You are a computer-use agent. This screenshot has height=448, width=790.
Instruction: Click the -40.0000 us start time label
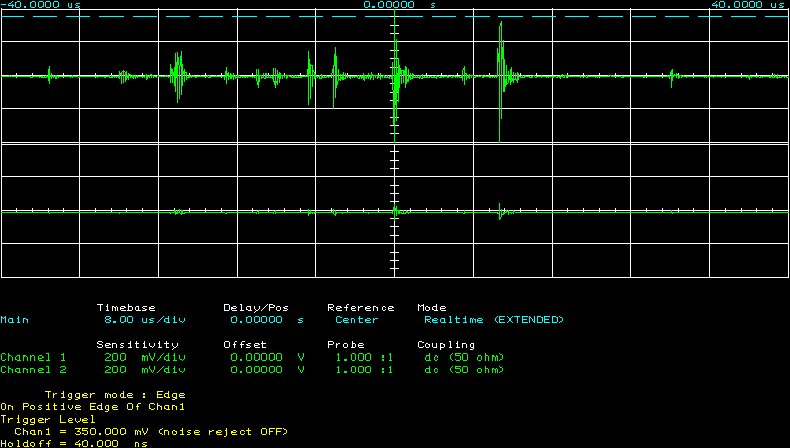click(42, 5)
